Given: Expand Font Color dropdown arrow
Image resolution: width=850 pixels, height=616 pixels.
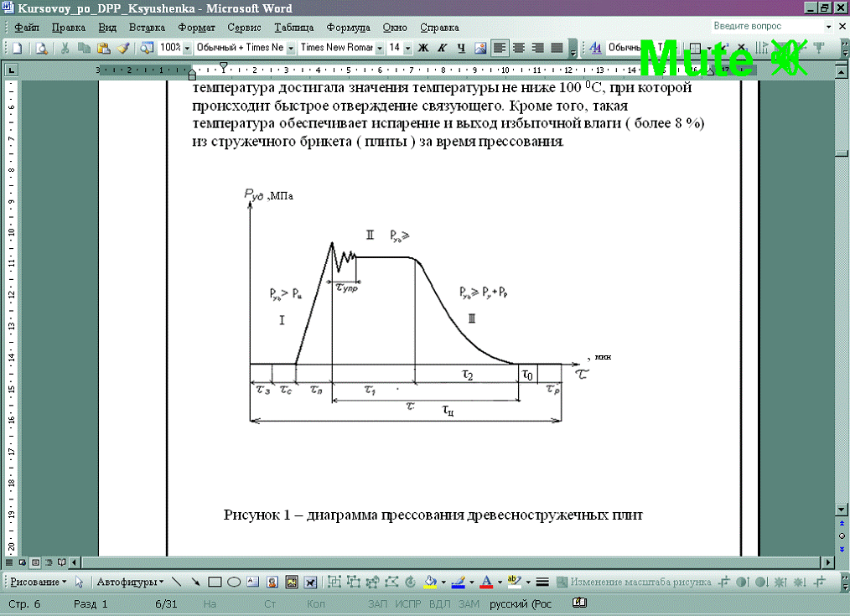Looking at the screenshot, I should [x=500, y=582].
